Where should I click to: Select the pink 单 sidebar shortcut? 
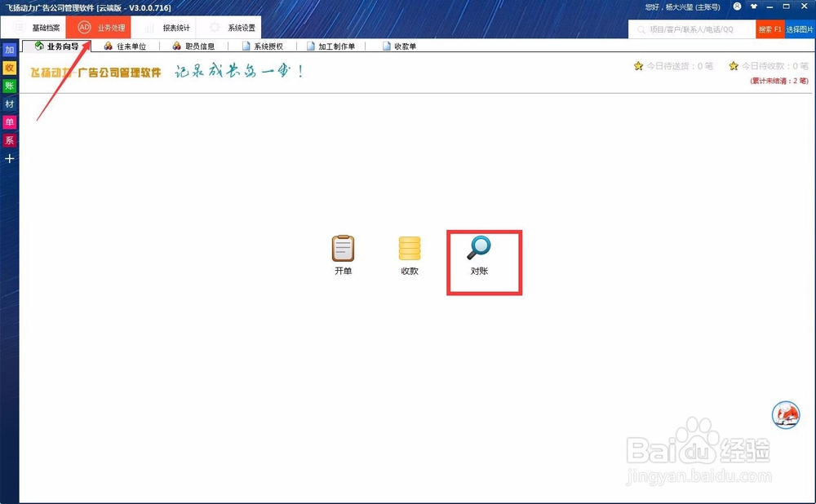point(9,122)
